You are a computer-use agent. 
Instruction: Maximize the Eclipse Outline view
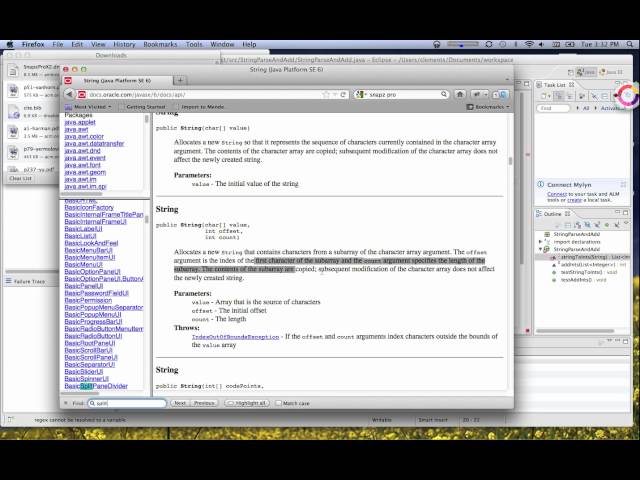tap(626, 213)
